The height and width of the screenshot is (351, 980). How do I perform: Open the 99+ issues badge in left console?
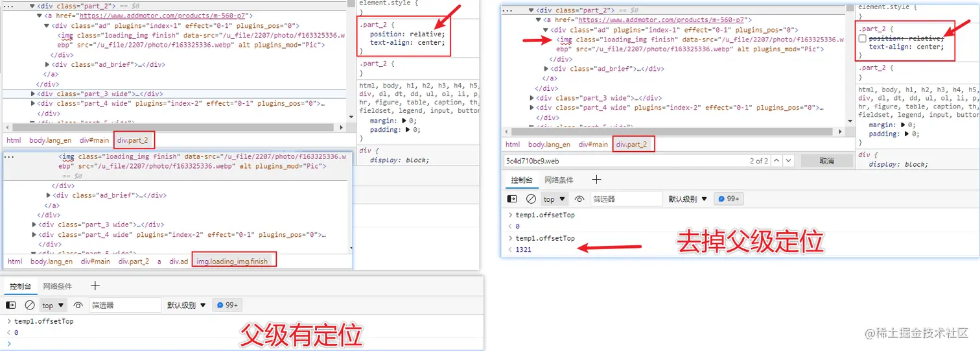click(x=228, y=305)
